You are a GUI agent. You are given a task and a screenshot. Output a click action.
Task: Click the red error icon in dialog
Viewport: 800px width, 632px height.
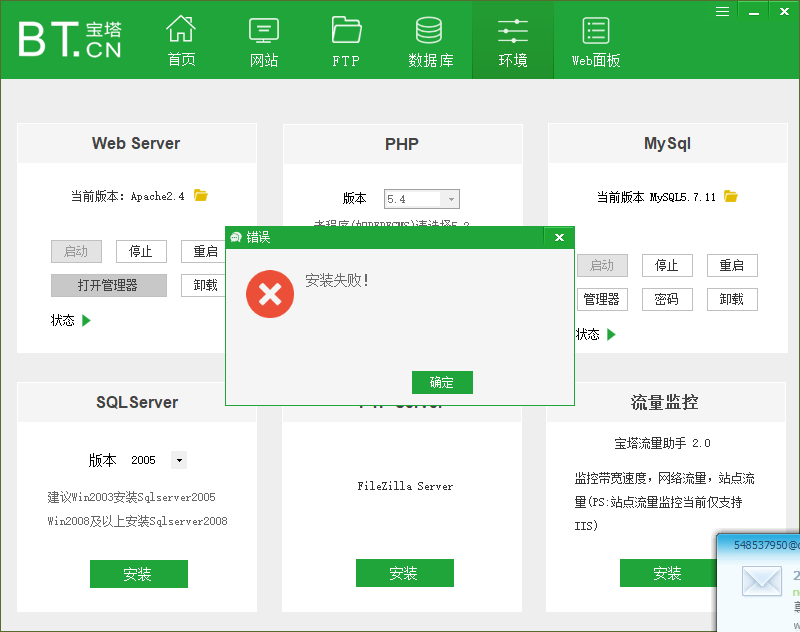[x=270, y=294]
